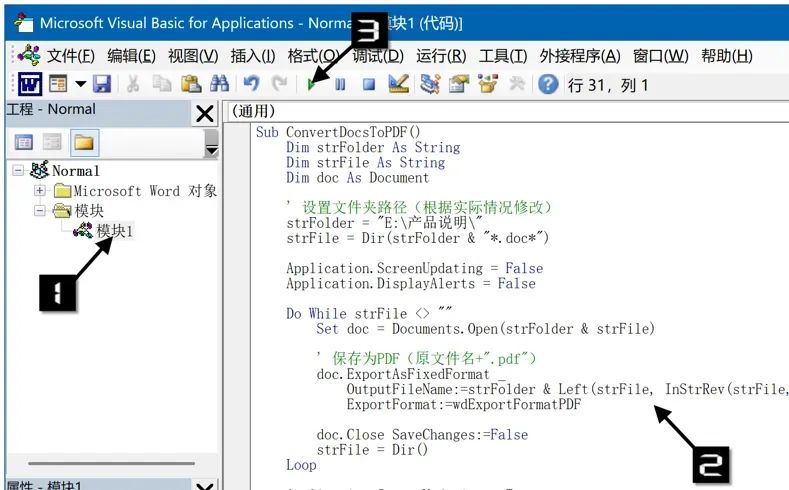
Task: Click the Insert UserForm toolbar icon
Action: pyautogui.click(x=58, y=84)
